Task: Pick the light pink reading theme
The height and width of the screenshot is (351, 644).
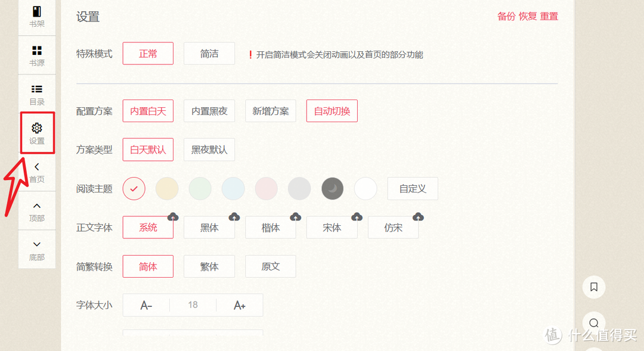Action: click(266, 188)
